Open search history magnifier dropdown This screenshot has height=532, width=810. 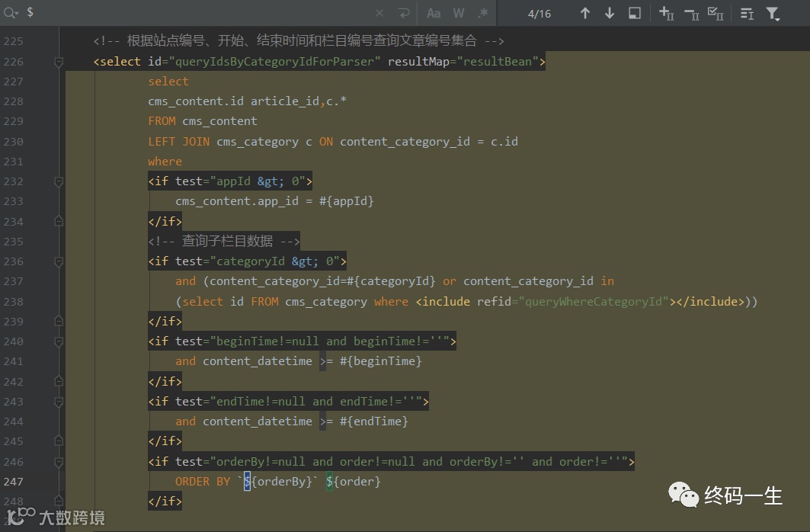[11, 12]
